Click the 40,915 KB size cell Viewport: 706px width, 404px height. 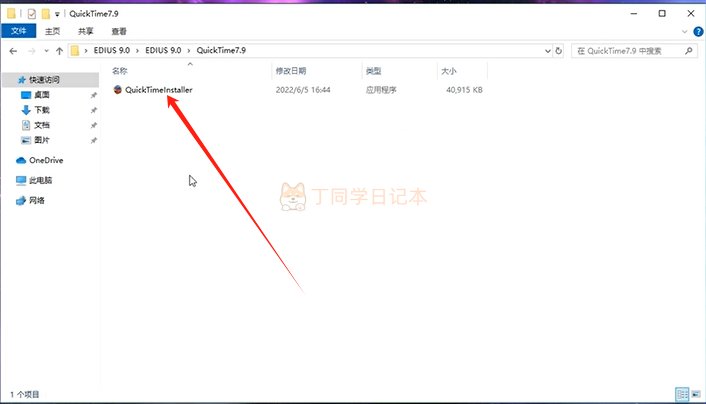pos(464,90)
